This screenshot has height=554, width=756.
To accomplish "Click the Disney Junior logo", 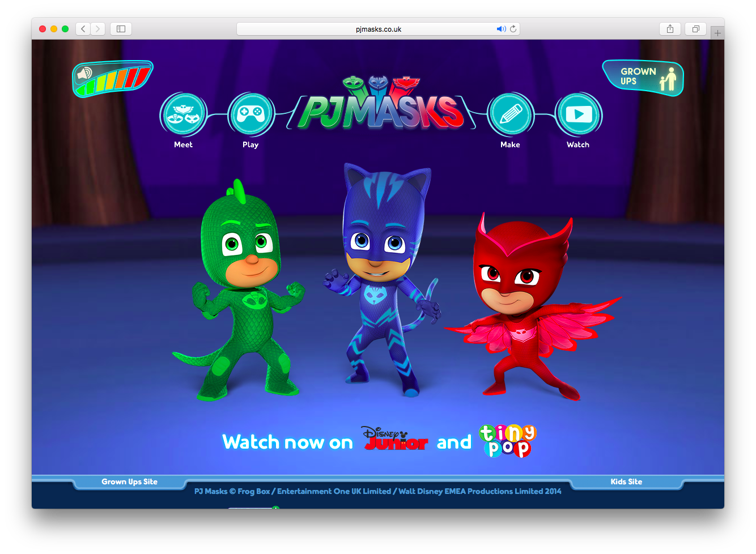I will tap(395, 438).
